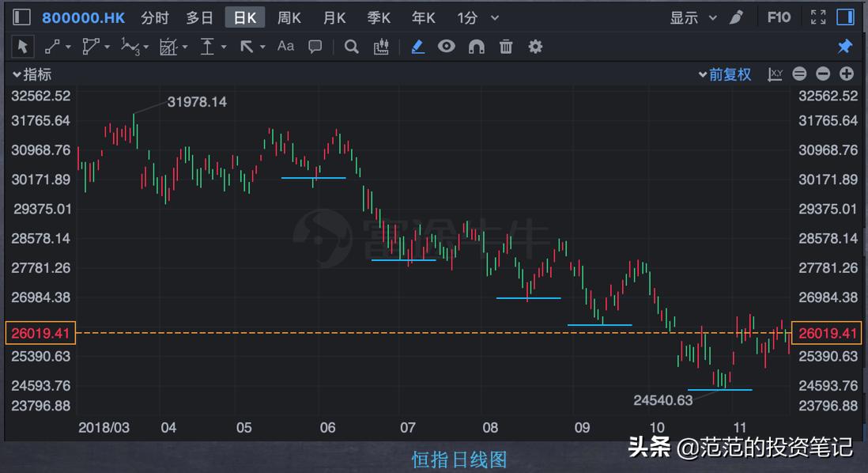The image size is (868, 473).
Task: Select the arrow selection tool
Action: tap(23, 47)
